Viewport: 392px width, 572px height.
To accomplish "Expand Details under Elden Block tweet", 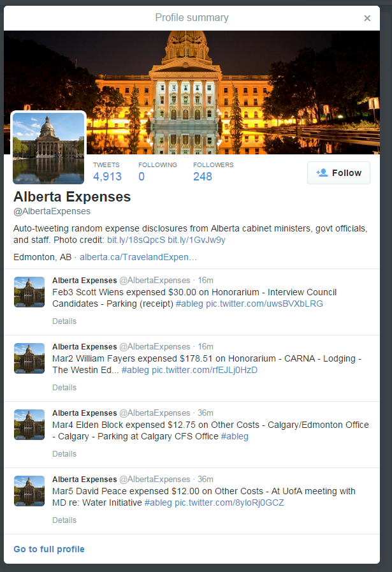I will [64, 454].
